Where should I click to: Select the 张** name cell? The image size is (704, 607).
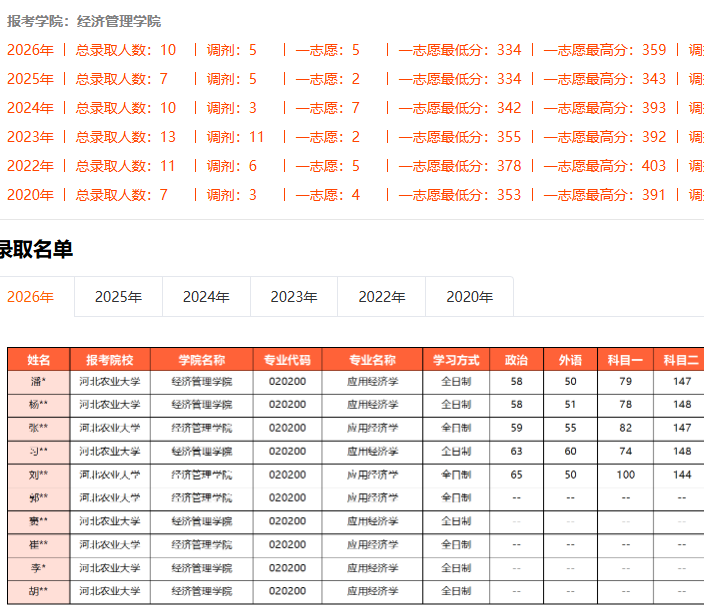tap(39, 428)
